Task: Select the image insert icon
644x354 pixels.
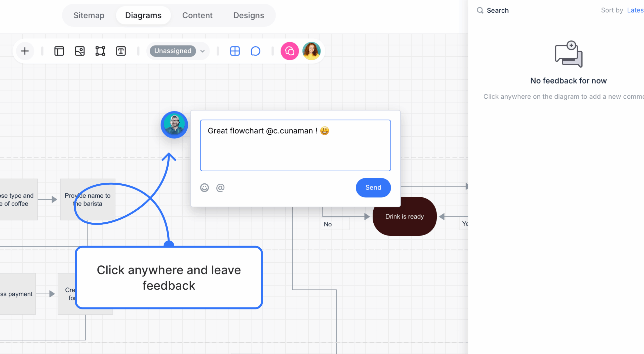Action: tap(80, 51)
